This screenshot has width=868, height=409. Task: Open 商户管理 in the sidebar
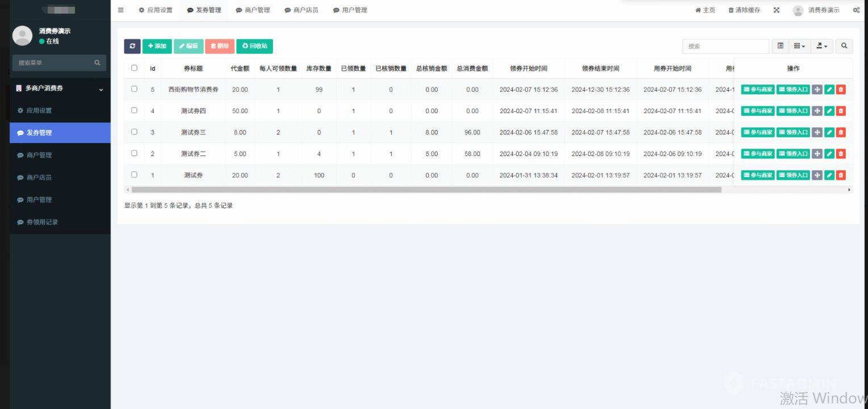coord(60,155)
